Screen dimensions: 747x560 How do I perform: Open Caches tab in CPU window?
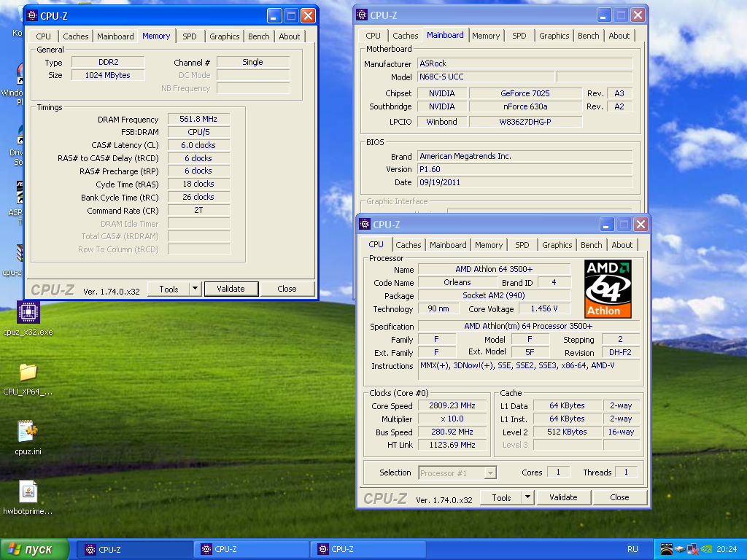(x=409, y=245)
